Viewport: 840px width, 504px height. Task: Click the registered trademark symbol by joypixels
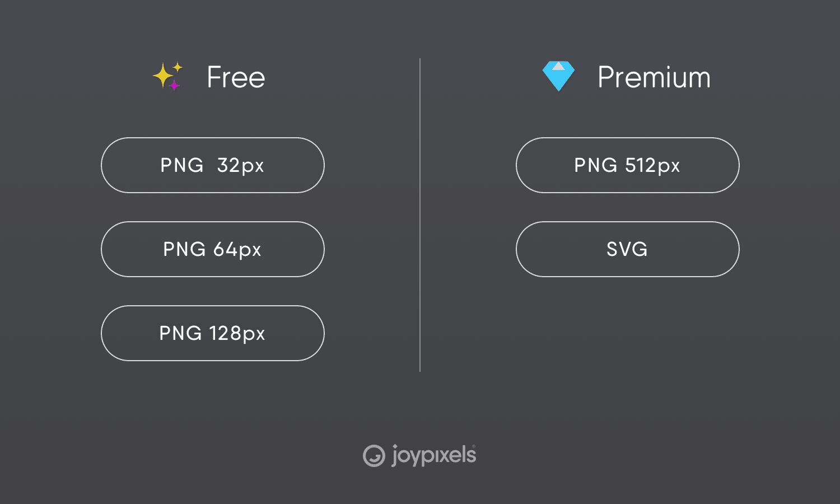click(474, 446)
